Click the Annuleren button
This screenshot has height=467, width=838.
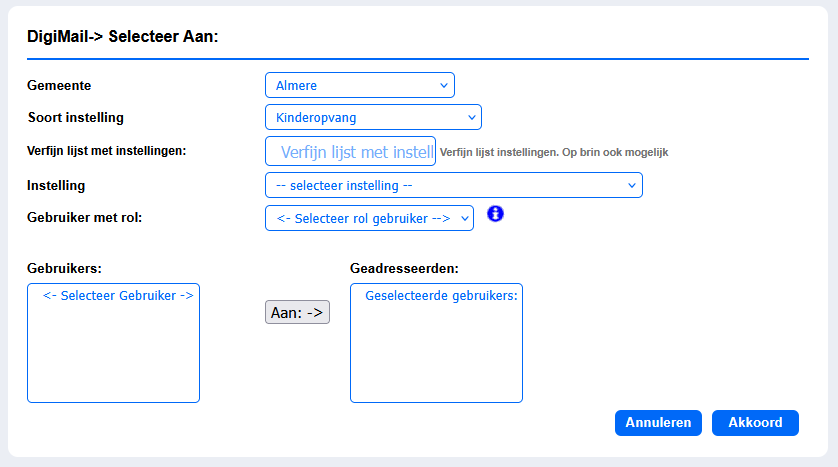[658, 423]
